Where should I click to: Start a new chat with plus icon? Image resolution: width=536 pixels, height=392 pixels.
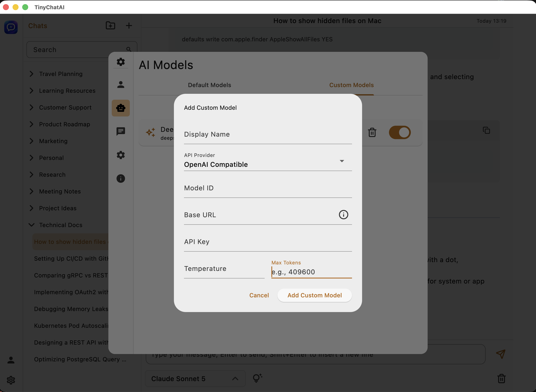click(129, 25)
